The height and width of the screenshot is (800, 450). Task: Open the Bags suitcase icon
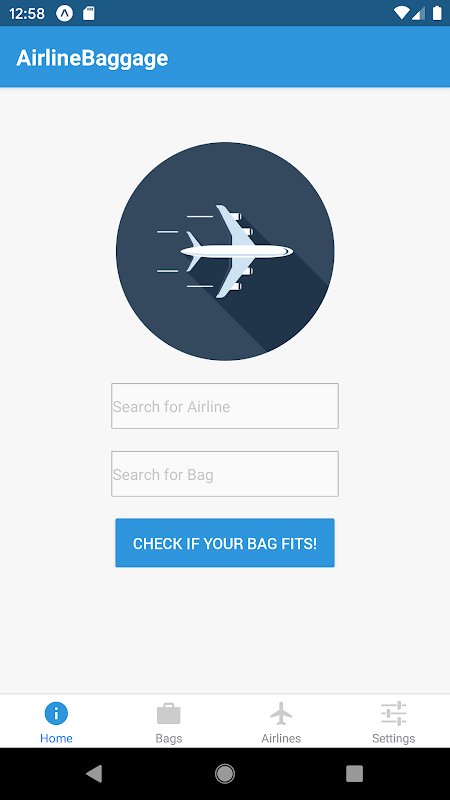tap(168, 713)
